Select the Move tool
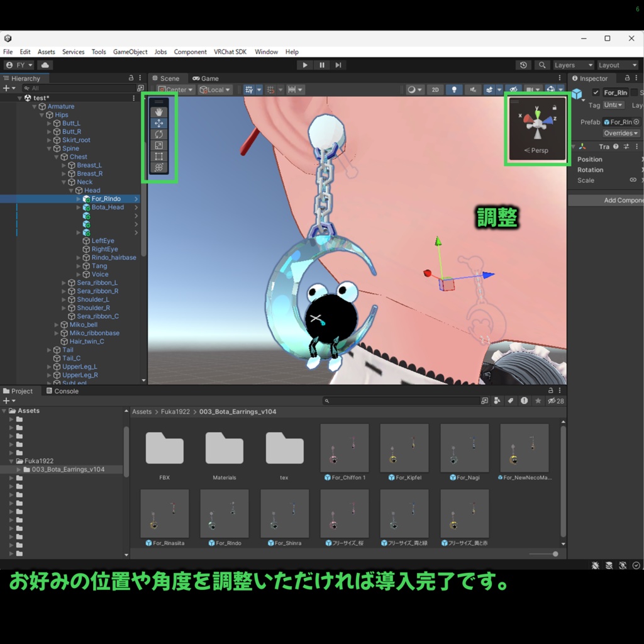Viewport: 644px width, 644px height. pyautogui.click(x=159, y=123)
